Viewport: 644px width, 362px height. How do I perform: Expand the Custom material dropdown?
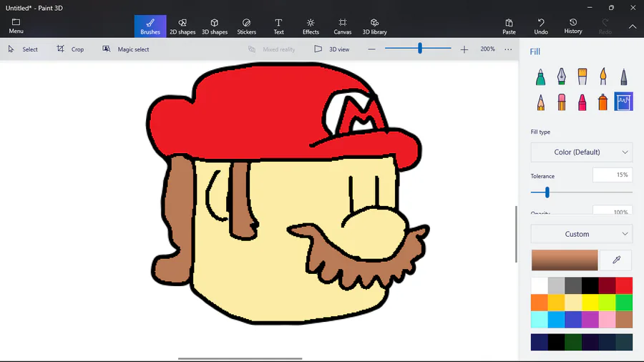[582, 234]
